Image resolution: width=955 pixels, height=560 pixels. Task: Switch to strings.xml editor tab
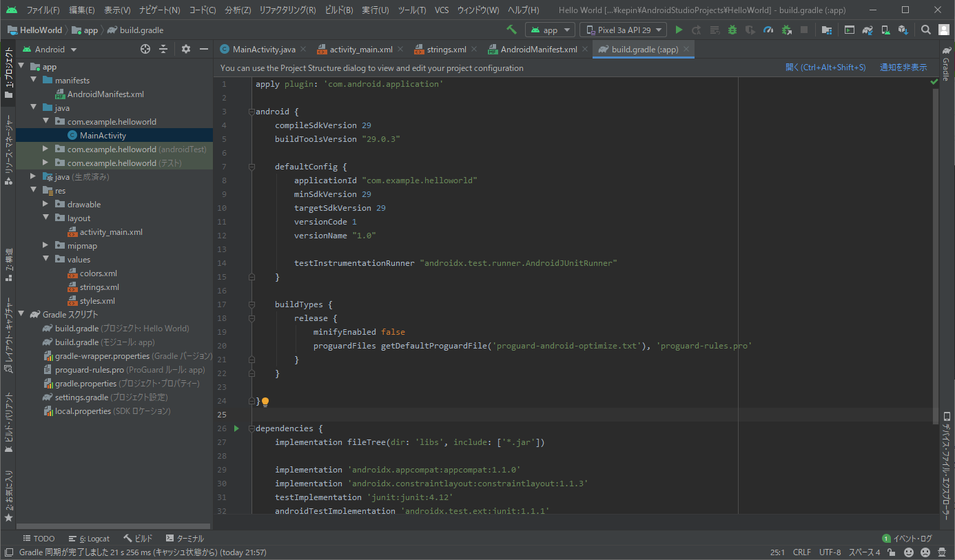pos(446,50)
